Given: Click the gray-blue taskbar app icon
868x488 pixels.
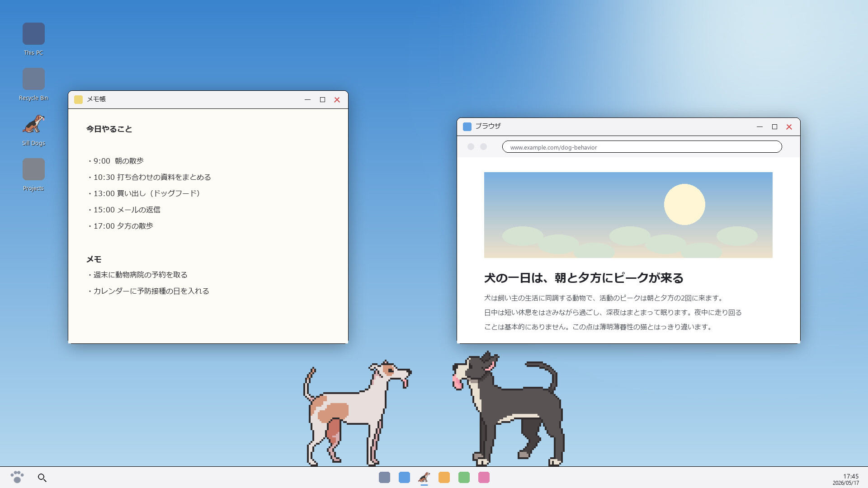Looking at the screenshot, I should pos(384,477).
